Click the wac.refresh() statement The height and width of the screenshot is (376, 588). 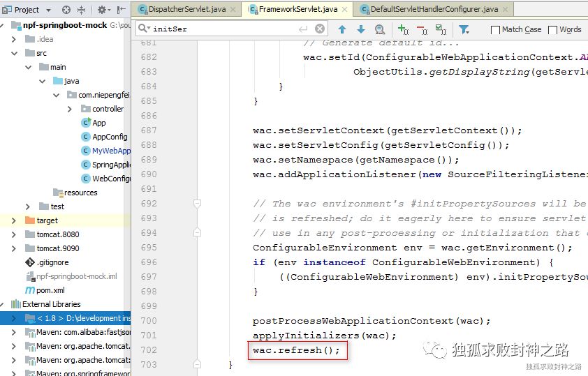click(296, 350)
